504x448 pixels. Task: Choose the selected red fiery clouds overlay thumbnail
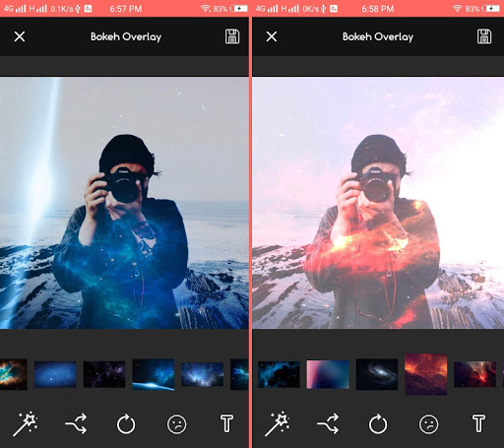(x=426, y=374)
